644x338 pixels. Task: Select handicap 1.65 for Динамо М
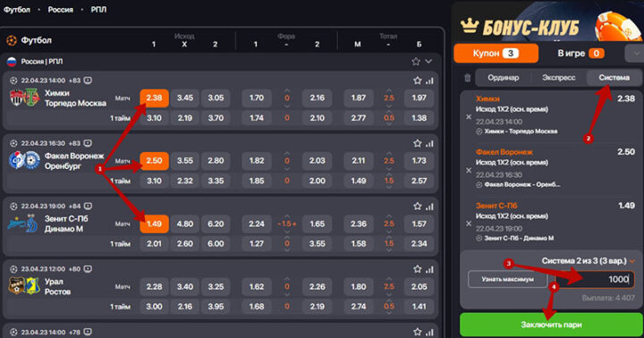(317, 224)
